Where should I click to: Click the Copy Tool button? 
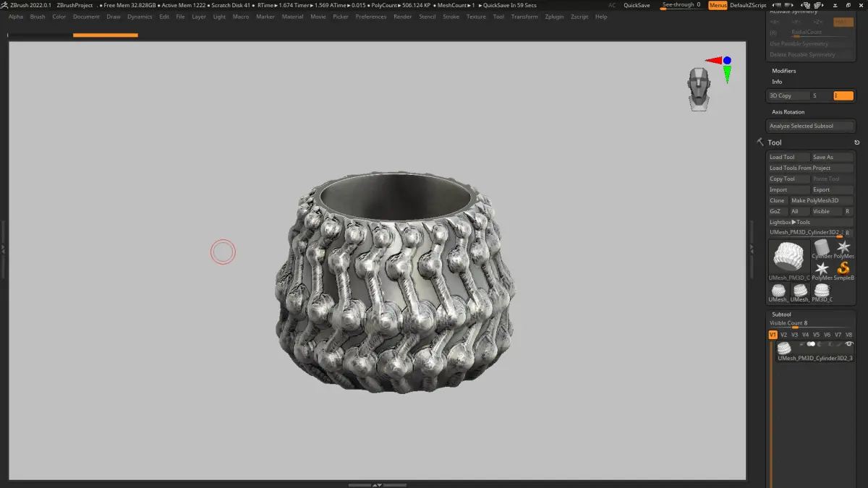click(788, 179)
